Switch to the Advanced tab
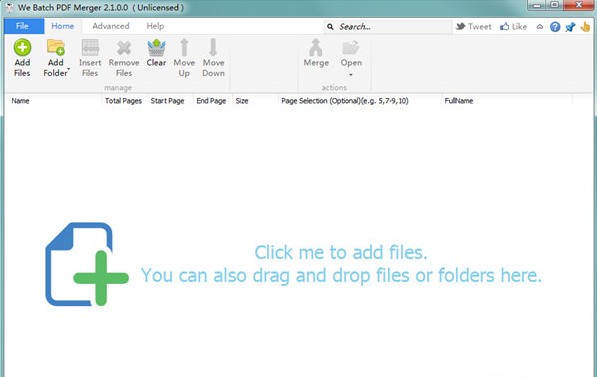Viewport: 597px width, 377px height. tap(111, 26)
